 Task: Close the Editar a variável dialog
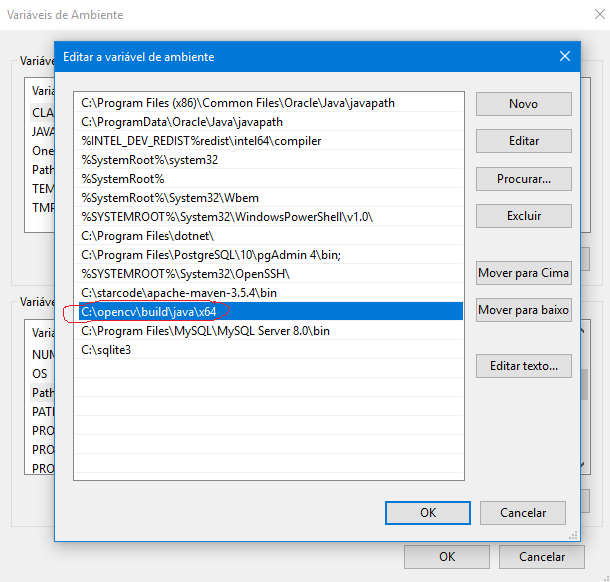point(565,57)
